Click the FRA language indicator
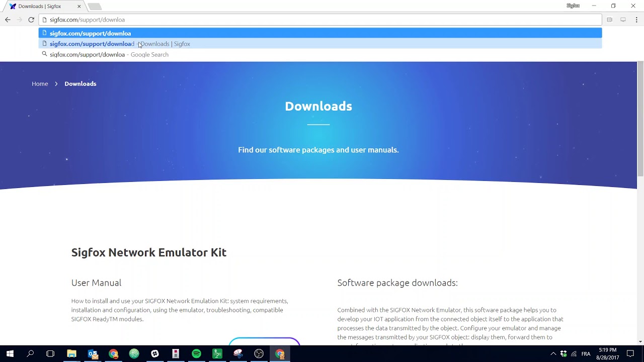This screenshot has width=644, height=362. click(x=586, y=354)
